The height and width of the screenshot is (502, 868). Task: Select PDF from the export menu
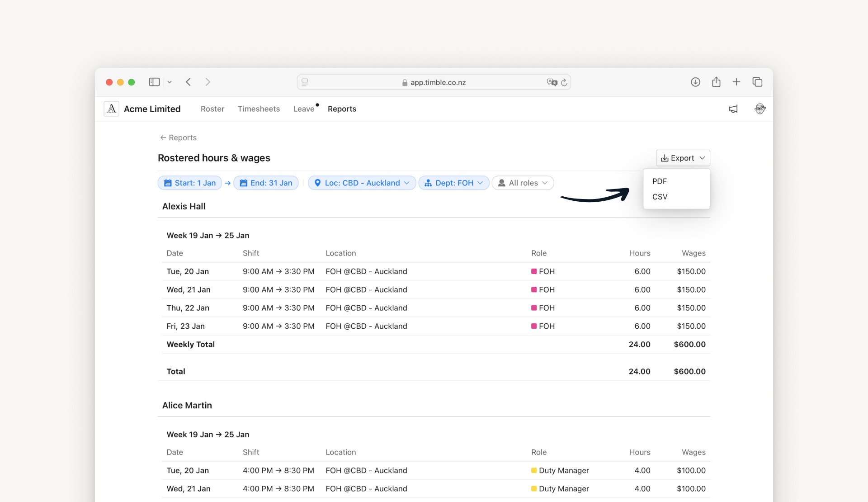tap(660, 181)
